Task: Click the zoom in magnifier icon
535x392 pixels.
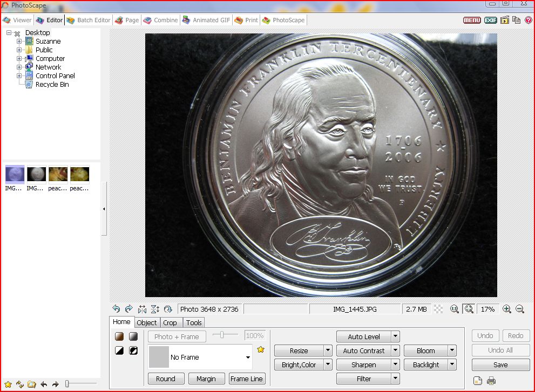Action: pos(506,309)
